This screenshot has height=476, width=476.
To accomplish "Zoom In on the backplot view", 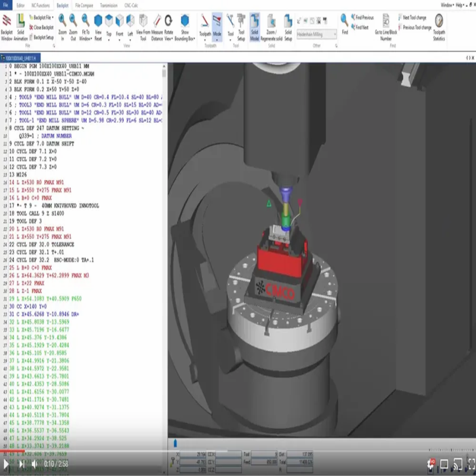I will 62,27.
